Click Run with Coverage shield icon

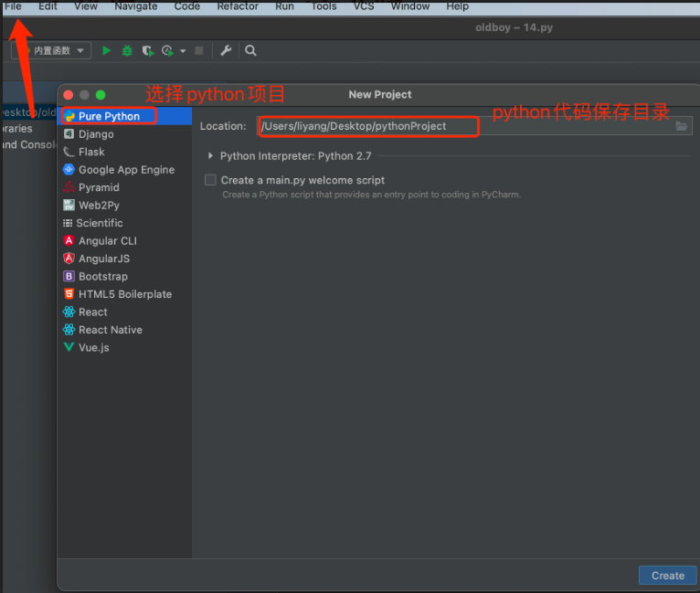click(148, 51)
